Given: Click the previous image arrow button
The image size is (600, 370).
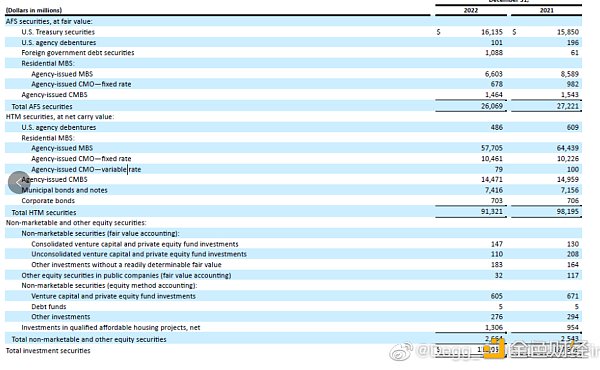Looking at the screenshot, I should point(19,183).
